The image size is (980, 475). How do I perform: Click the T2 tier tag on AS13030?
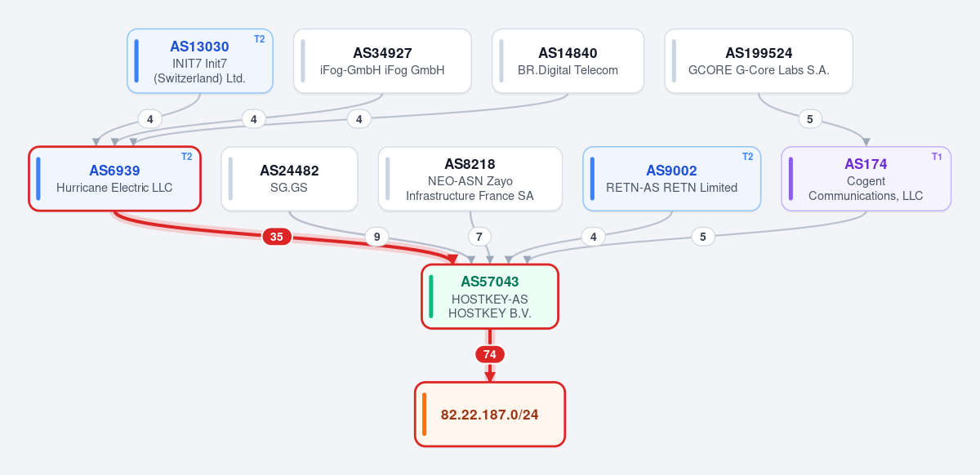(259, 39)
